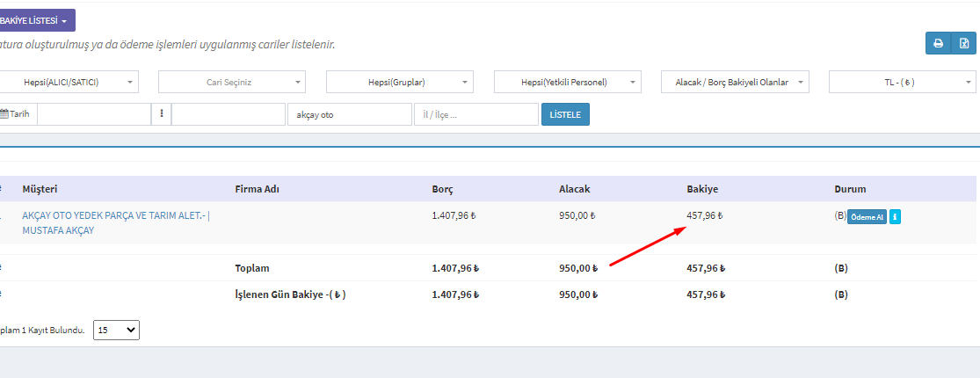Open the AKÇAY OTO YEDEK PARÇA customer link
This screenshot has height=378, width=980.
pyautogui.click(x=115, y=216)
